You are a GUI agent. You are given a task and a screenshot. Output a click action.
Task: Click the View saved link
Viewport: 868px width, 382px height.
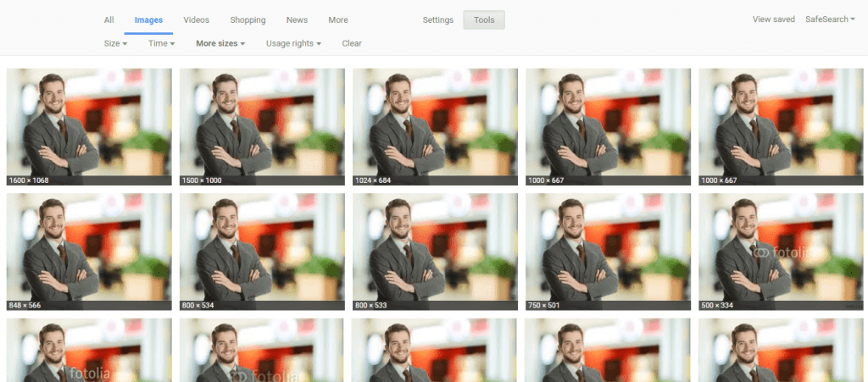pos(773,19)
